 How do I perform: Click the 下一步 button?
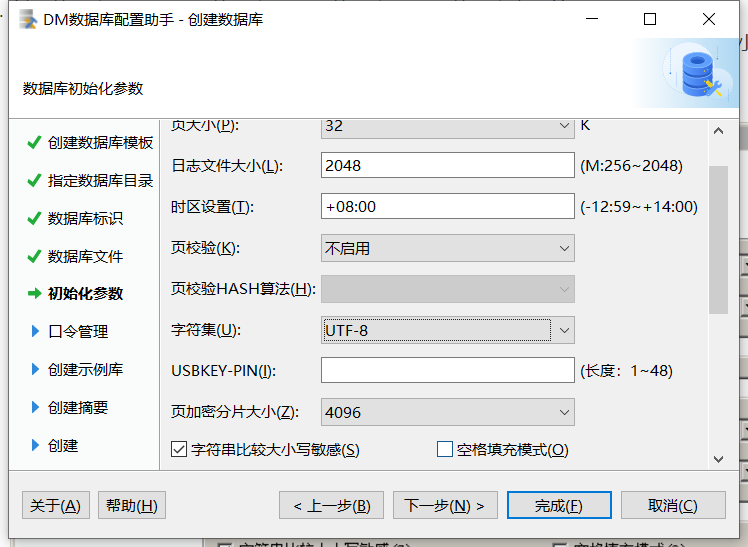tap(445, 505)
